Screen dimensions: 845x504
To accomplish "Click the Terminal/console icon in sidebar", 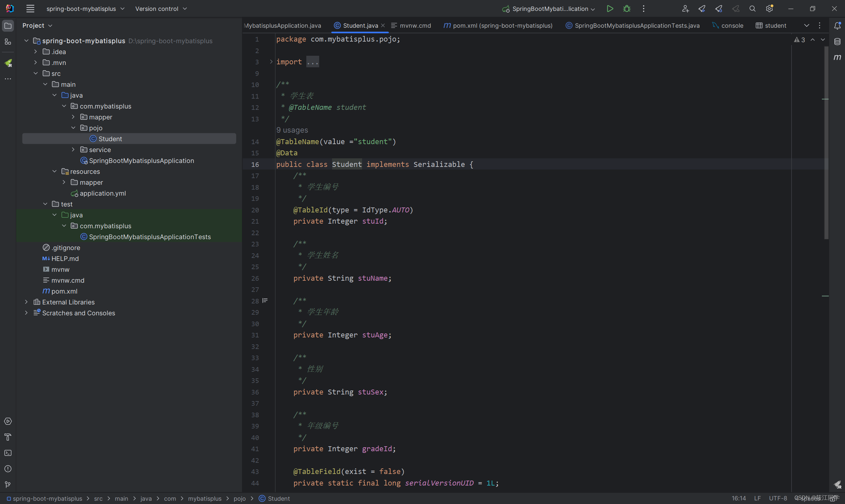I will (x=8, y=453).
